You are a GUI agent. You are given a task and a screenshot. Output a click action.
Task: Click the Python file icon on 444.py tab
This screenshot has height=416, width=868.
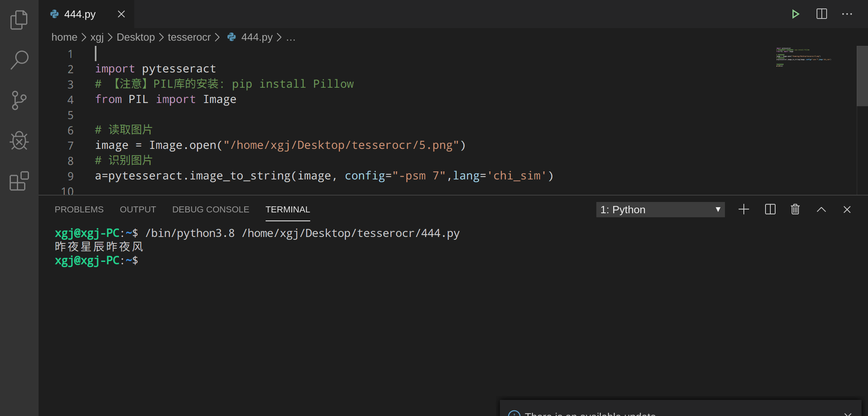coord(54,14)
